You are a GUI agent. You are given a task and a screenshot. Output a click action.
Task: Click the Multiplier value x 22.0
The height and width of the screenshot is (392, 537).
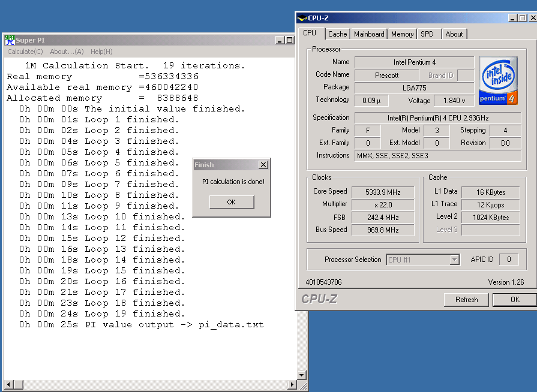[383, 205]
